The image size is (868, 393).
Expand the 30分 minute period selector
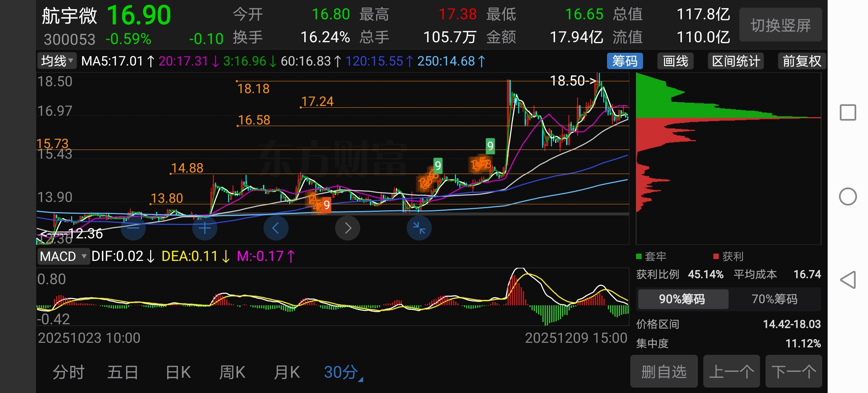[342, 372]
